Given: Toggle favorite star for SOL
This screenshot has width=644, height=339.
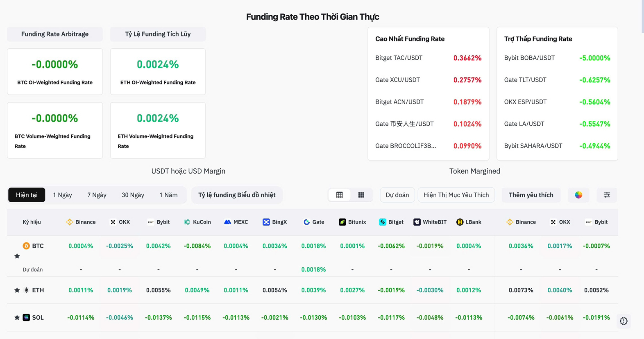Looking at the screenshot, I should click(17, 317).
